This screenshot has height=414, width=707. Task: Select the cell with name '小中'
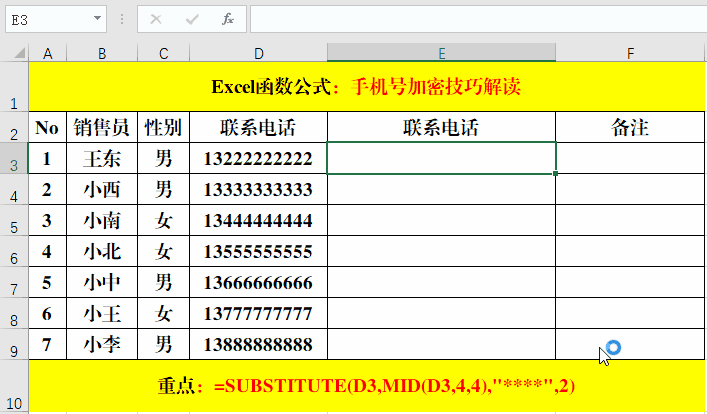(102, 282)
